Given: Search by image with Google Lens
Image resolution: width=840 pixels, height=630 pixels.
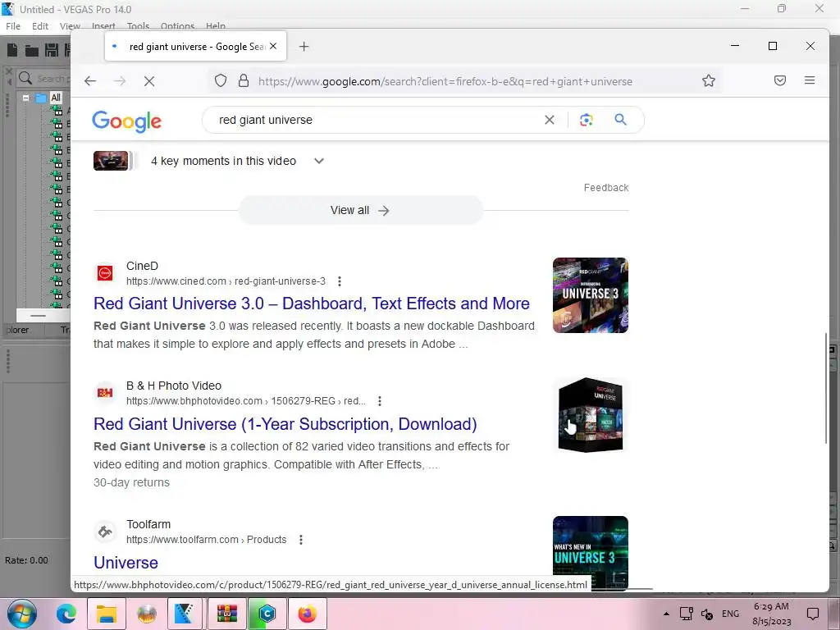Looking at the screenshot, I should point(586,120).
